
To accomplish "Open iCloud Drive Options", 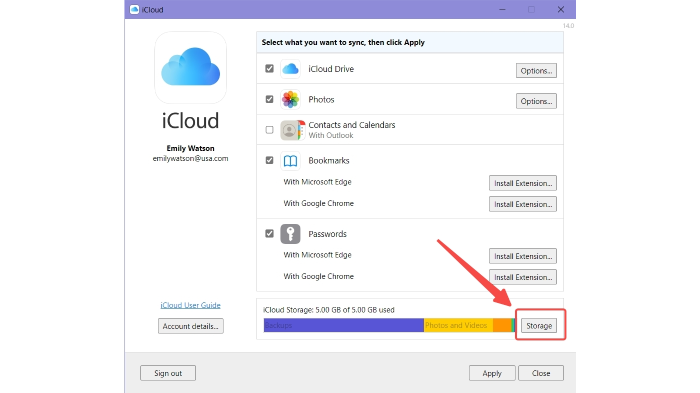I will pos(536,71).
